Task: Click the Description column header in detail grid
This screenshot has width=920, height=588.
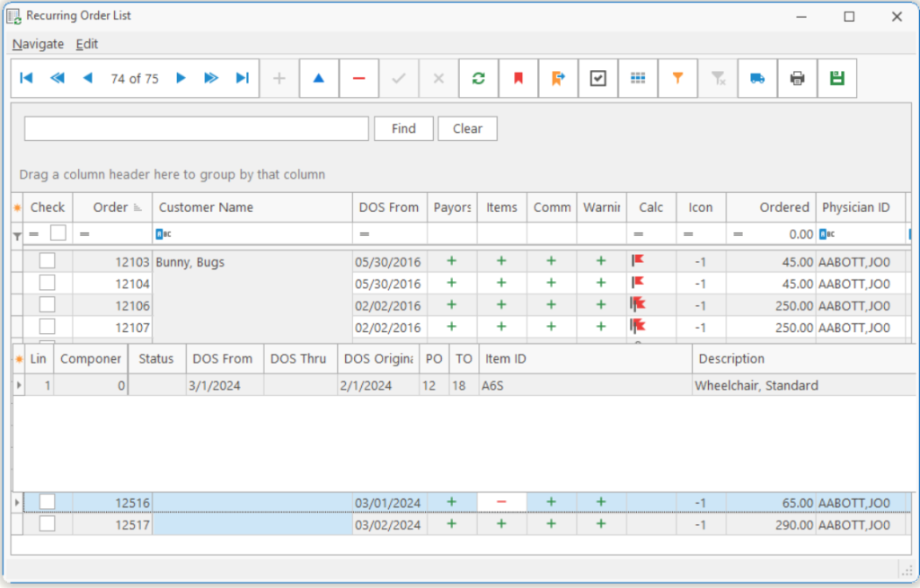Action: pyautogui.click(x=804, y=359)
